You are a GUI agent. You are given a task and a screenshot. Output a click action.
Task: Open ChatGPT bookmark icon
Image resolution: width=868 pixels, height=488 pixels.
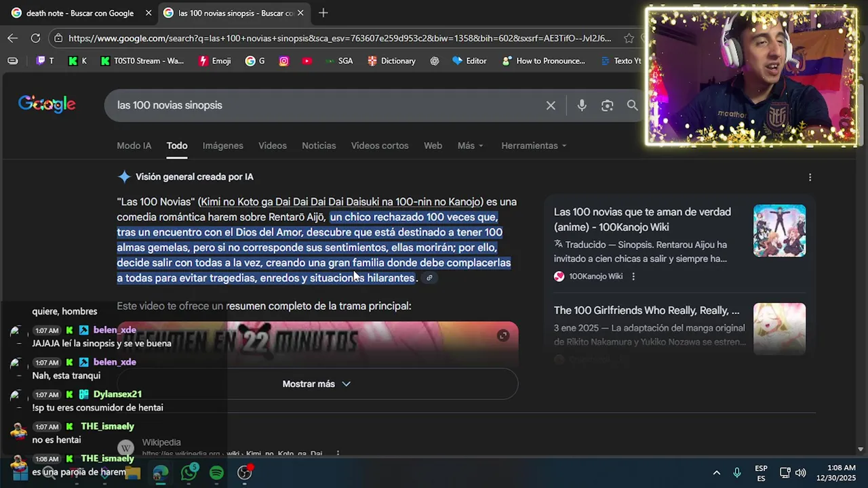[x=435, y=60]
